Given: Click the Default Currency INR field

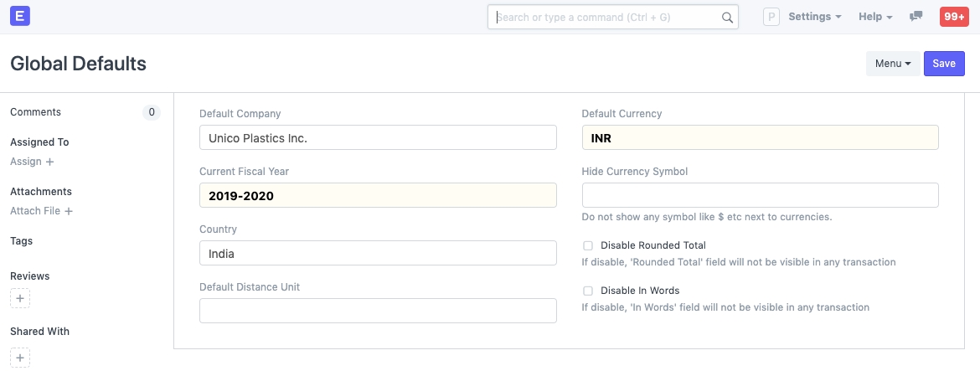Looking at the screenshot, I should point(760,137).
